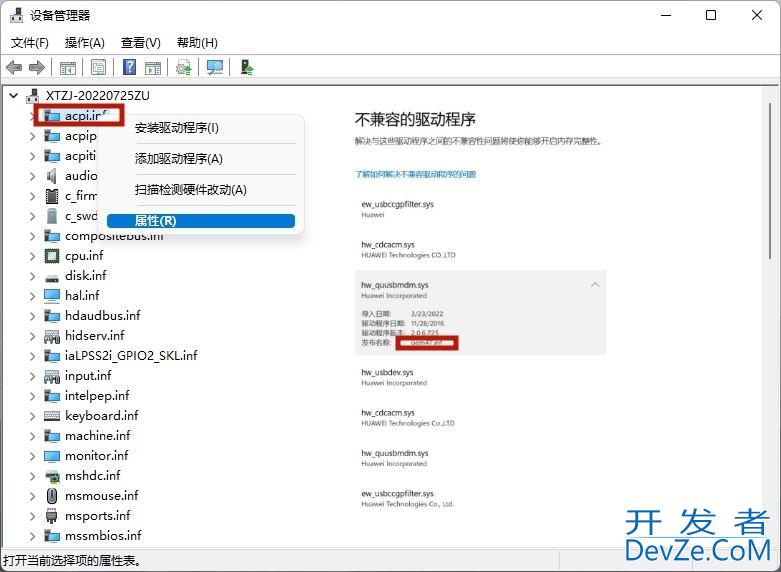Screen dimensions: 781x572
Task: Click the folder icon beside machine.inf
Action: point(52,436)
